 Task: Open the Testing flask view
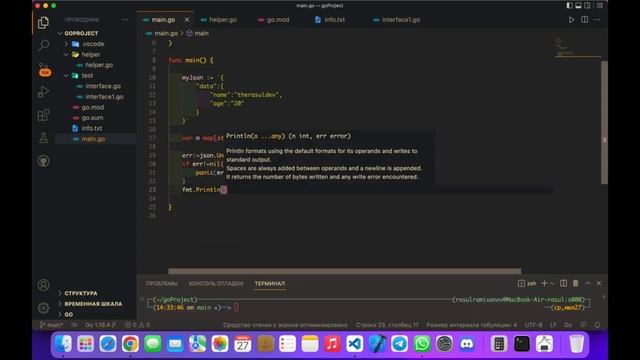point(43,138)
